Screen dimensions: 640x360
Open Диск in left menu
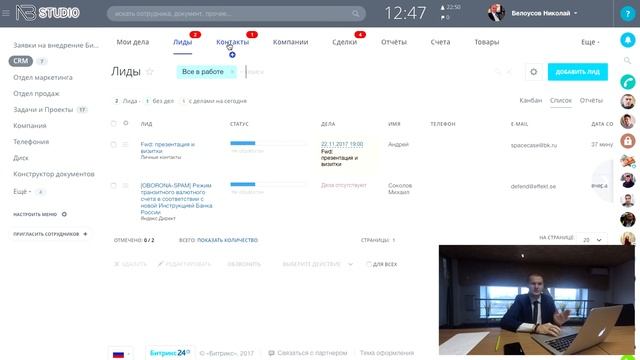click(x=21, y=158)
